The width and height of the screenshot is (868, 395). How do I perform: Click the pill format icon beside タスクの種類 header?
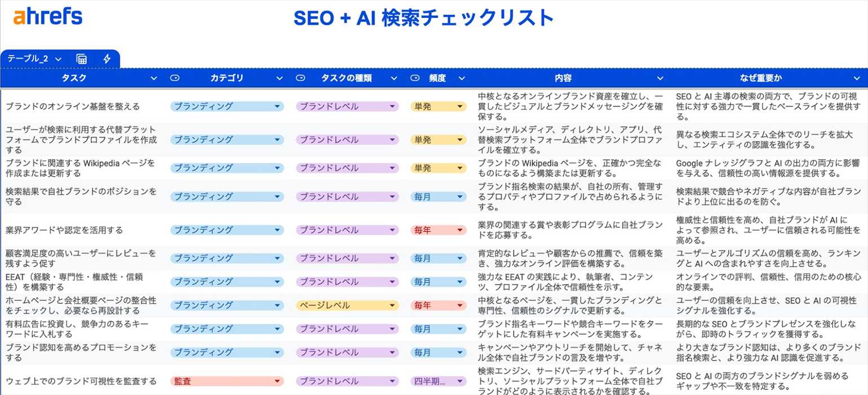pos(302,78)
